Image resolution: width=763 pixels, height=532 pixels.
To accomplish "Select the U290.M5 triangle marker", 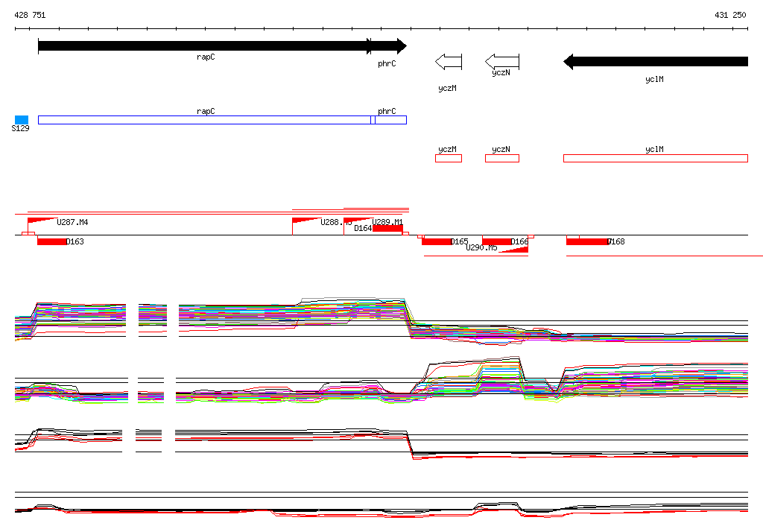I will pyautogui.click(x=513, y=250).
